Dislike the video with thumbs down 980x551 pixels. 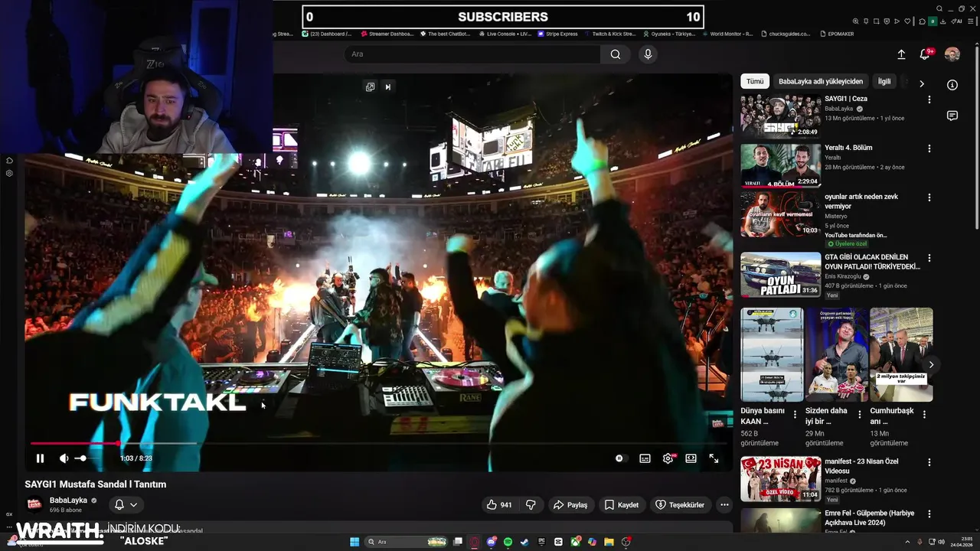[x=530, y=505]
